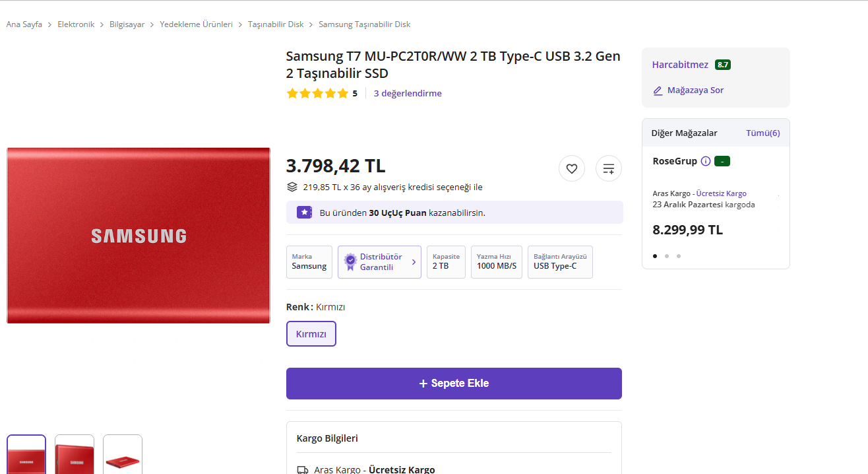The width and height of the screenshot is (868, 474).
Task: Navigate to the Elektronik breadcrumb
Action: click(x=76, y=24)
